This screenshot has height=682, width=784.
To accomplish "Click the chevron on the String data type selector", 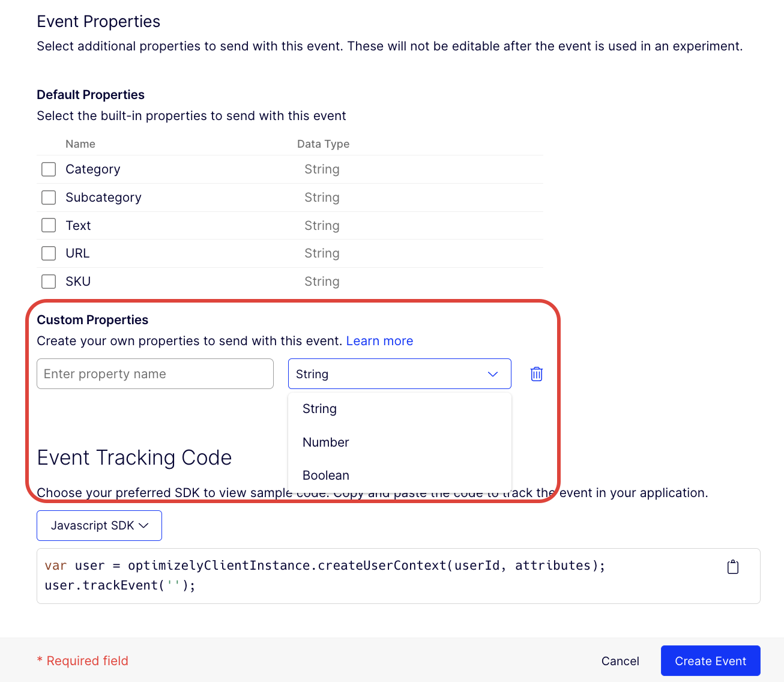I will click(492, 373).
